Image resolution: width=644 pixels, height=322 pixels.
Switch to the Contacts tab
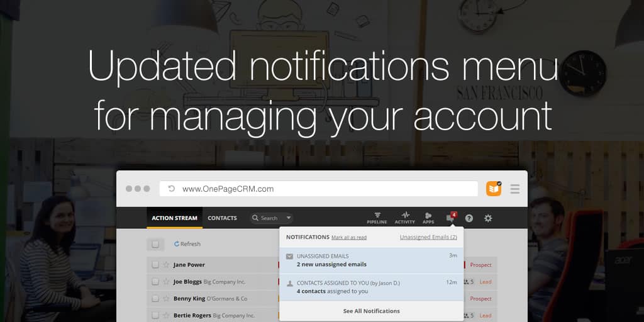point(222,218)
